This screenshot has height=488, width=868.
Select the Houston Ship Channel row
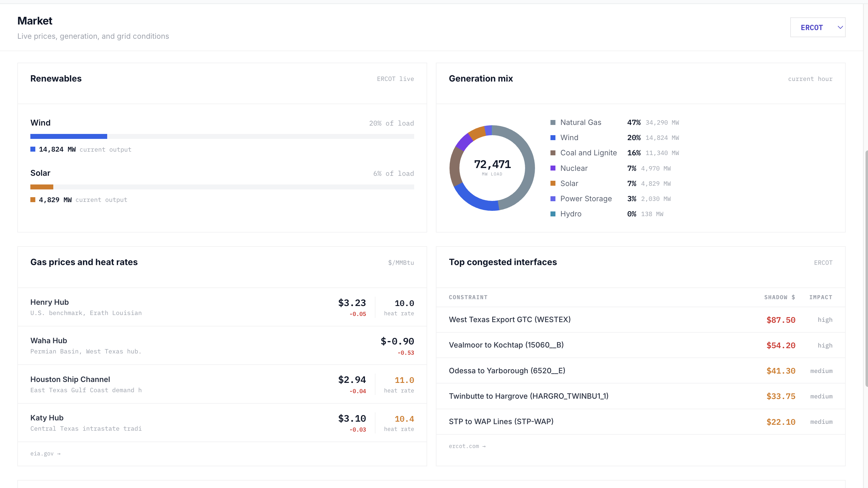click(222, 384)
